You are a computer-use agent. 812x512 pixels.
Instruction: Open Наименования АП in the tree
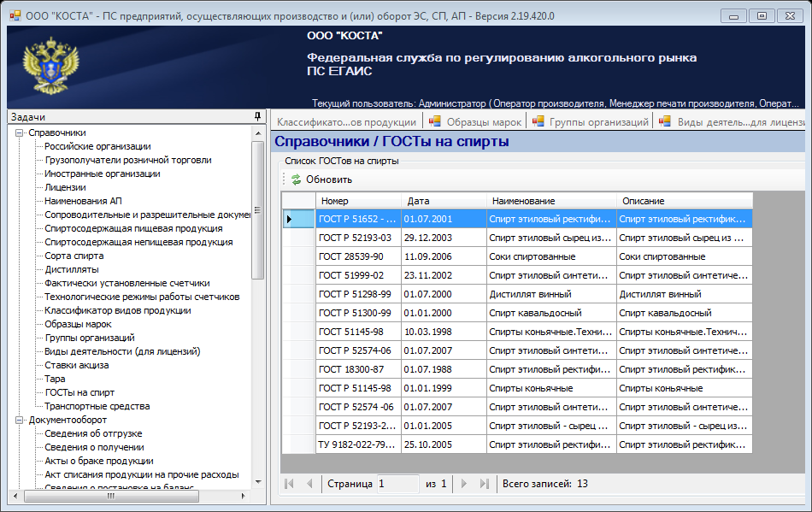pos(83,201)
